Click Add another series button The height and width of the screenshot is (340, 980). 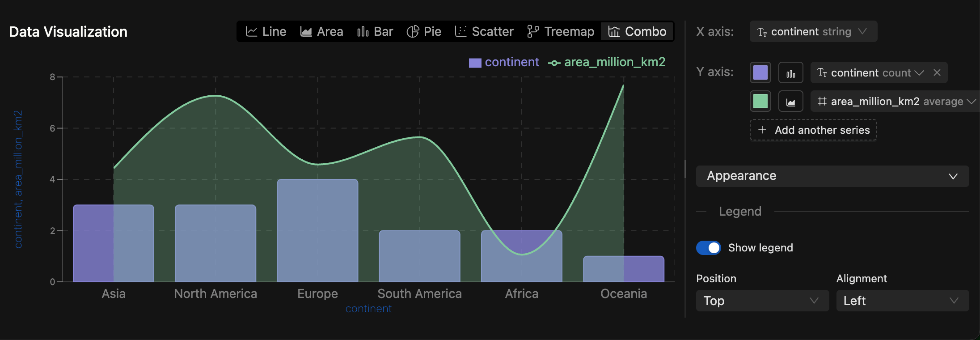[813, 130]
